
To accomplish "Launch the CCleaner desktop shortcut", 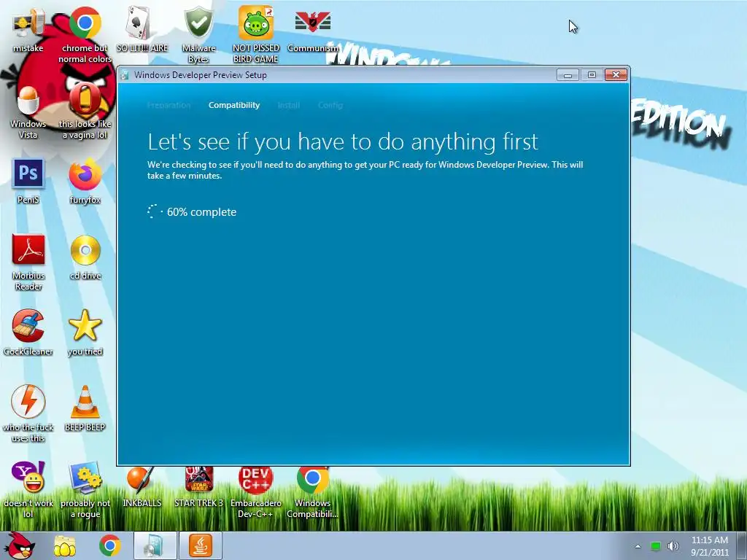I will tap(28, 333).
